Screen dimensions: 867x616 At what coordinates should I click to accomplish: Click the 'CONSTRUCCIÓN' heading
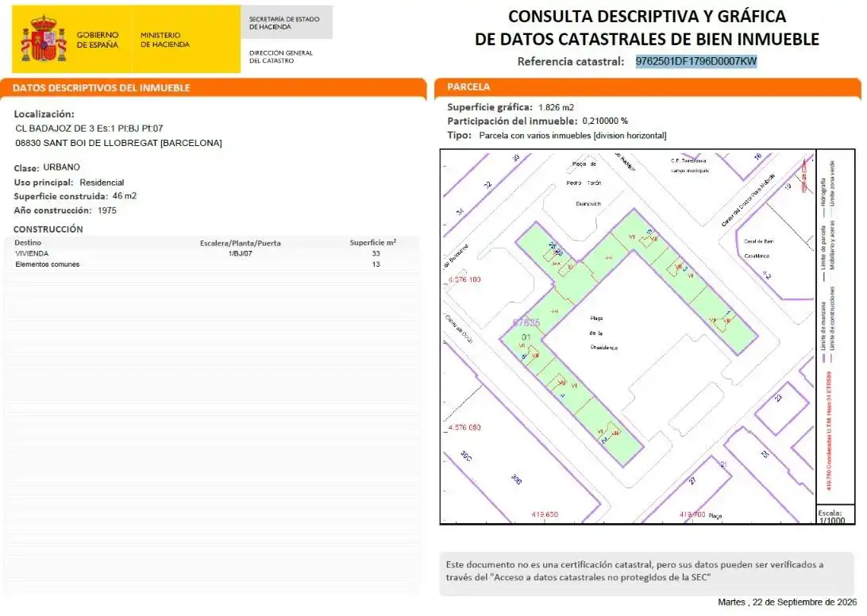tap(48, 229)
